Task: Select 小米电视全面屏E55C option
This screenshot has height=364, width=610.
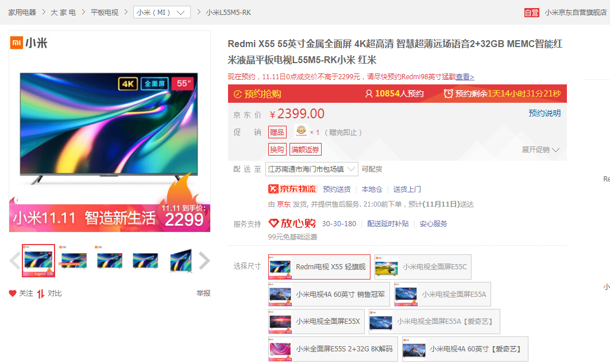Action: pos(423,267)
